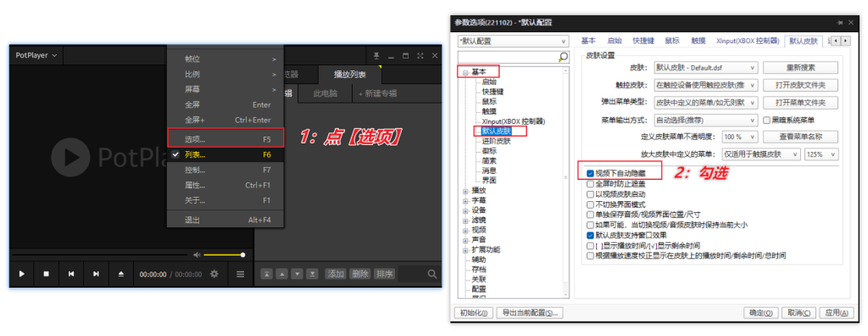This screenshot has height=336, width=868.
Task: Expand the 声音 tree node
Action: point(465,240)
